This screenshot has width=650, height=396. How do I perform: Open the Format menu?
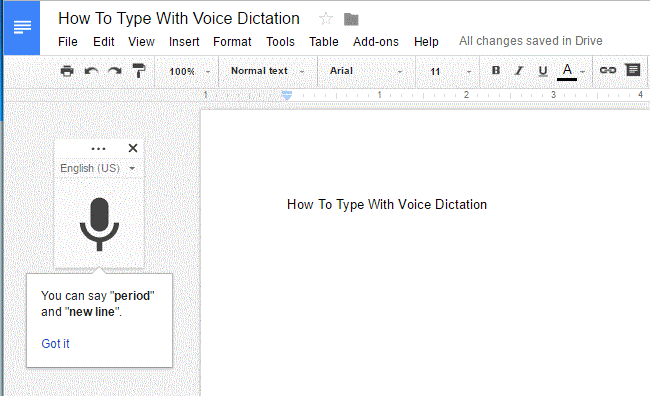pos(232,42)
